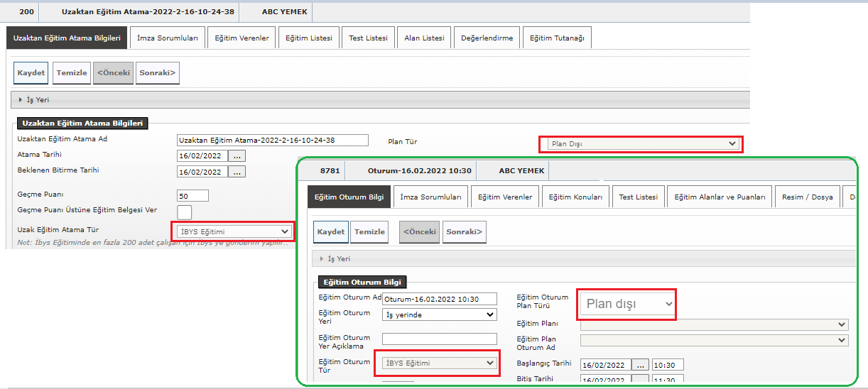Select the Eğitim Alanlar ve Puanları tab
Image resolution: width=868 pixels, height=389 pixels.
[x=719, y=197]
